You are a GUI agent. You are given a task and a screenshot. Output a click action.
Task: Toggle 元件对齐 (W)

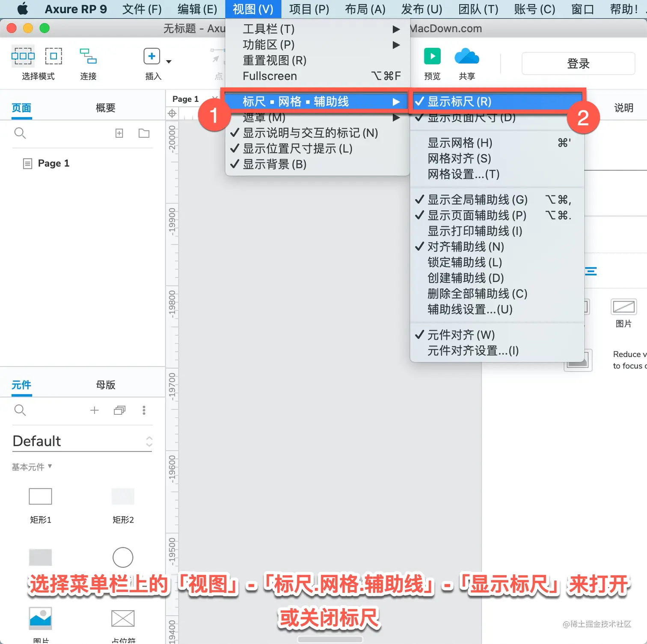pyautogui.click(x=497, y=335)
